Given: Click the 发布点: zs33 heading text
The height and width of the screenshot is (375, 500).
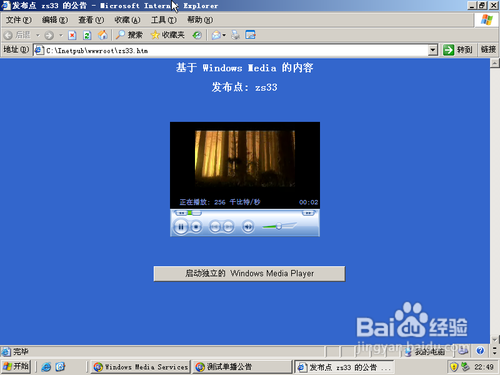Looking at the screenshot, I should click(244, 87).
